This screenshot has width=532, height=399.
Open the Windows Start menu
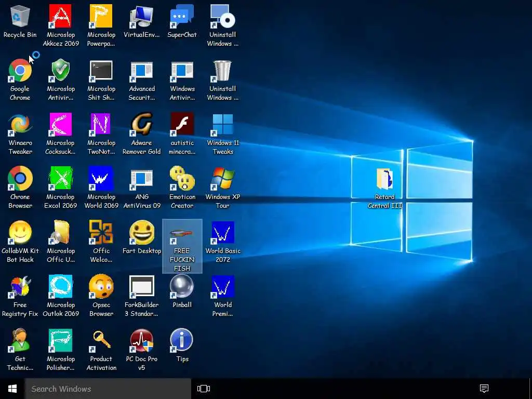pos(12,389)
